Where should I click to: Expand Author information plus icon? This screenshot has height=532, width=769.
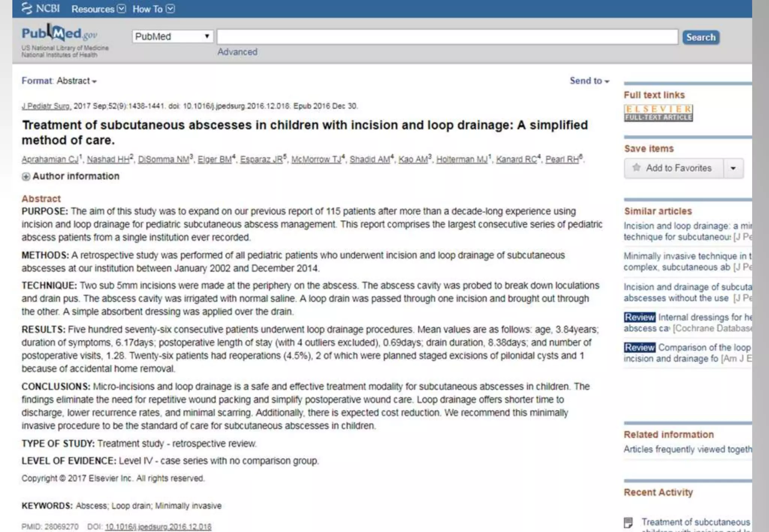(x=26, y=176)
